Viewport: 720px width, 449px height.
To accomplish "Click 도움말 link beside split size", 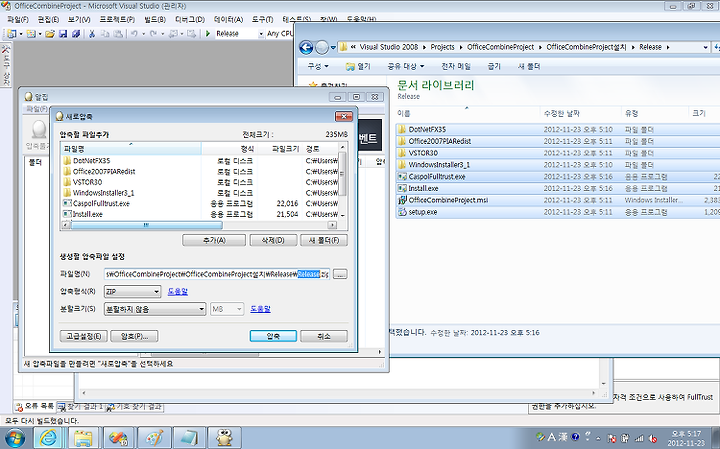I will tap(260, 309).
